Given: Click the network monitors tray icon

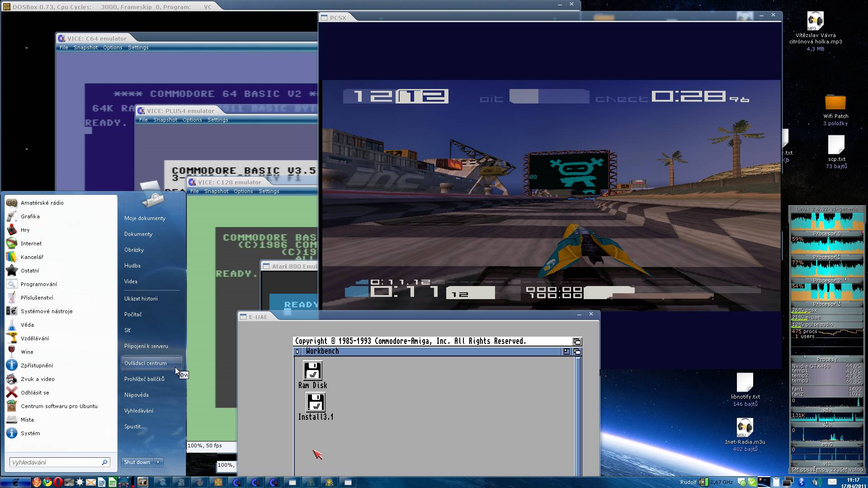Looking at the screenshot, I should tap(788, 482).
